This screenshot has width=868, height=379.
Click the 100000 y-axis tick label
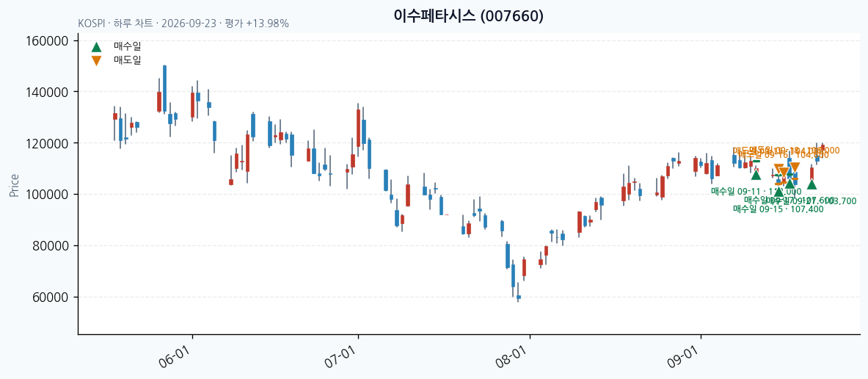coord(47,195)
